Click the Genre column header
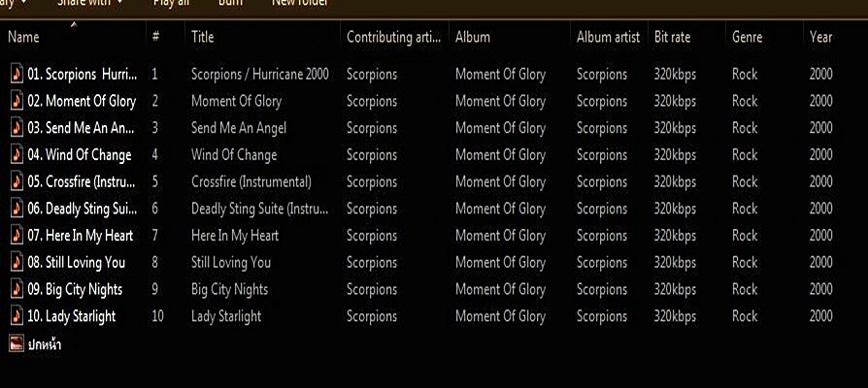The width and height of the screenshot is (868, 388). 747,37
